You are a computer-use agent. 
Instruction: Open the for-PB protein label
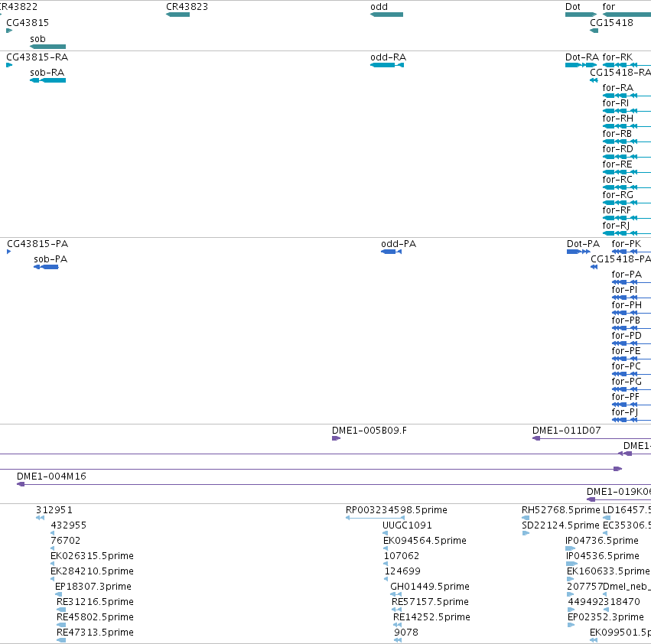(x=626, y=320)
